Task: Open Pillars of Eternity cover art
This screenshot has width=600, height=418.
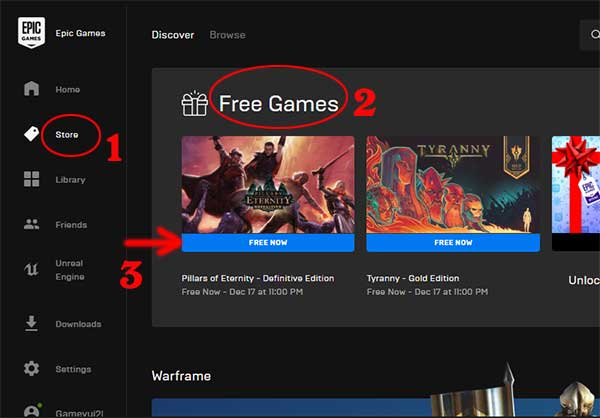Action: pos(268,185)
